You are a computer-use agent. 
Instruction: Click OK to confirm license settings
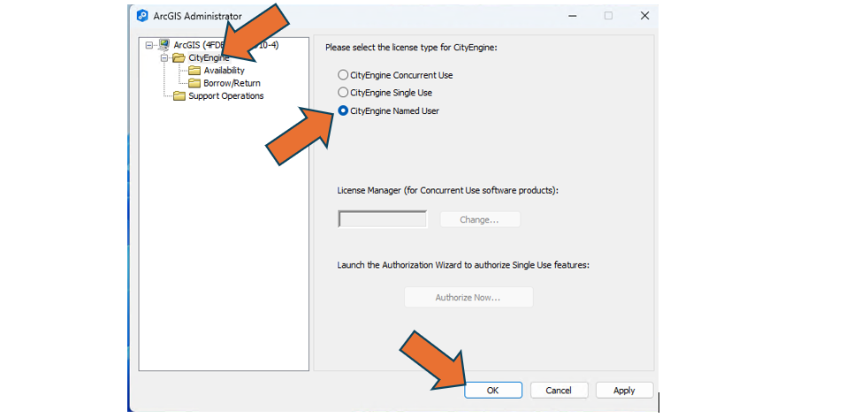492,391
